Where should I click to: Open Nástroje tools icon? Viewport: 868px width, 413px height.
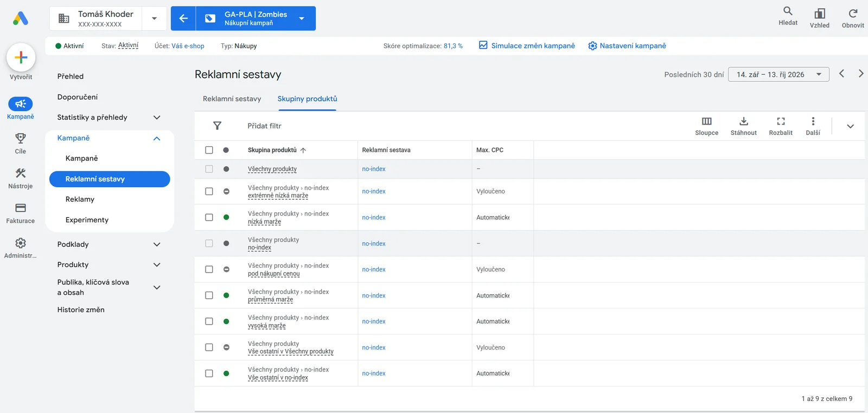point(21,173)
